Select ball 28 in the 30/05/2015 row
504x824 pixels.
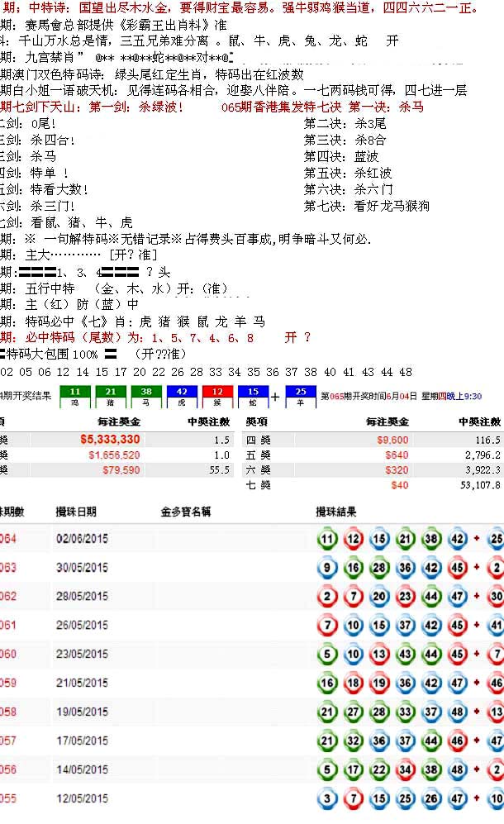pyautogui.click(x=379, y=568)
